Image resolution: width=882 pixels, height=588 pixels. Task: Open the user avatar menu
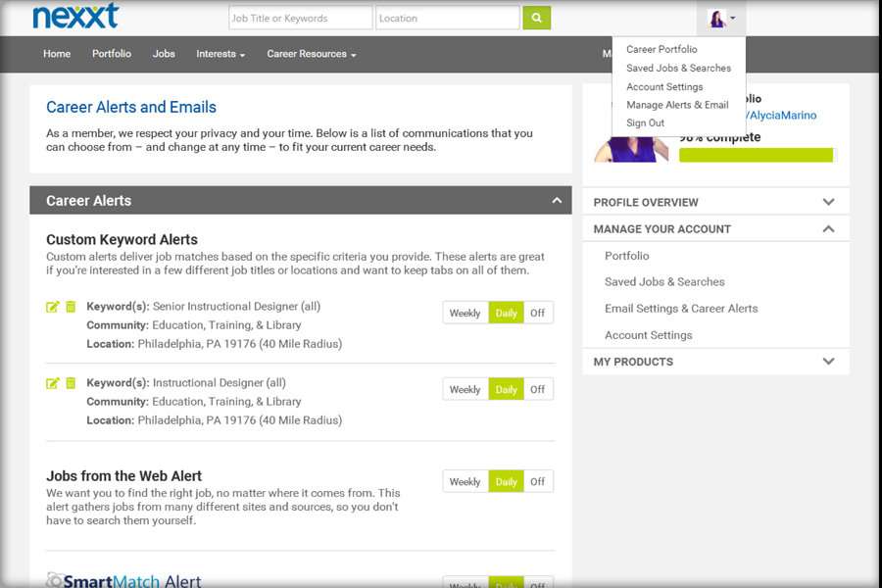pos(721,19)
